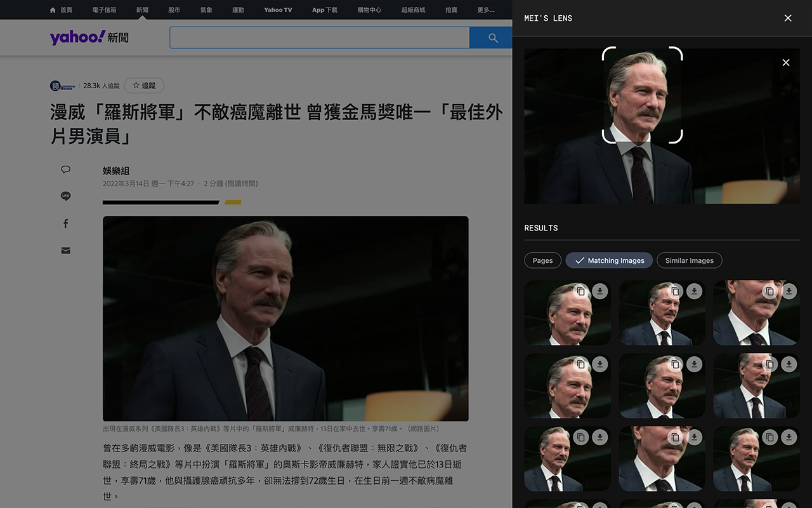Viewport: 812px width, 508px height.
Task: Select the Matching Images filter
Action: pyautogui.click(x=609, y=260)
